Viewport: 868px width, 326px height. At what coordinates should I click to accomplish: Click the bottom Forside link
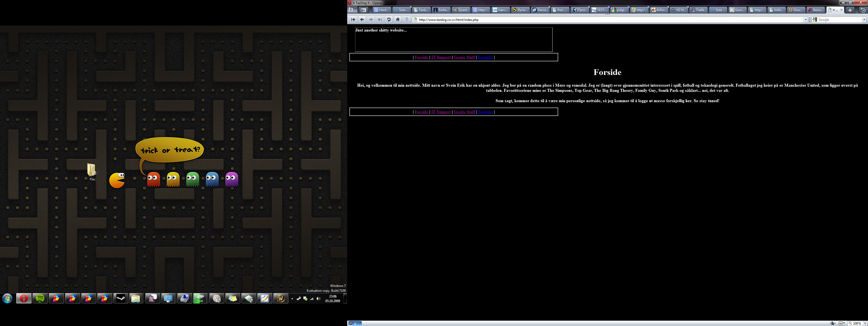[421, 112]
